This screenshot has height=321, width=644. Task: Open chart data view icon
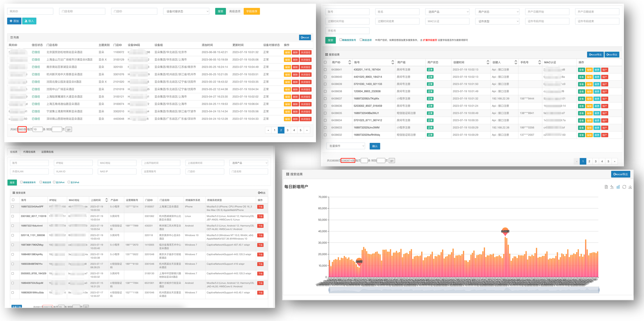[x=606, y=187]
